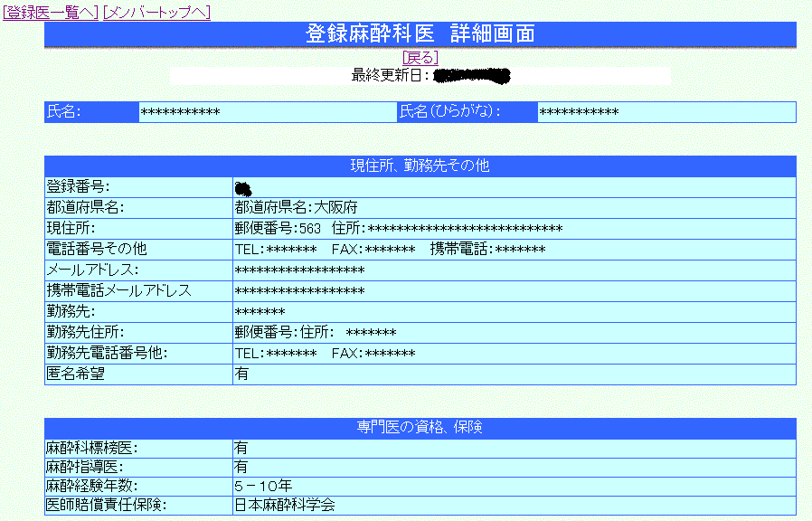This screenshot has height=521, width=812.
Task: Click the 最終更新日 label
Action: point(390,75)
